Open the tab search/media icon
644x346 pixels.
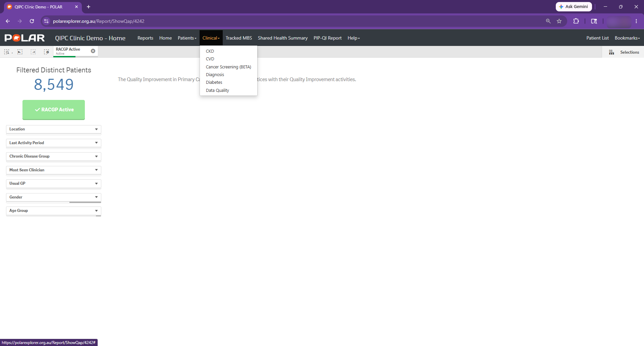(594, 21)
